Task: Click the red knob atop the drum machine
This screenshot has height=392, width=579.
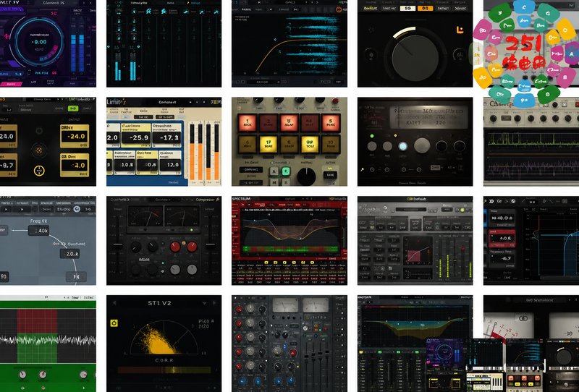Action: [x=335, y=101]
